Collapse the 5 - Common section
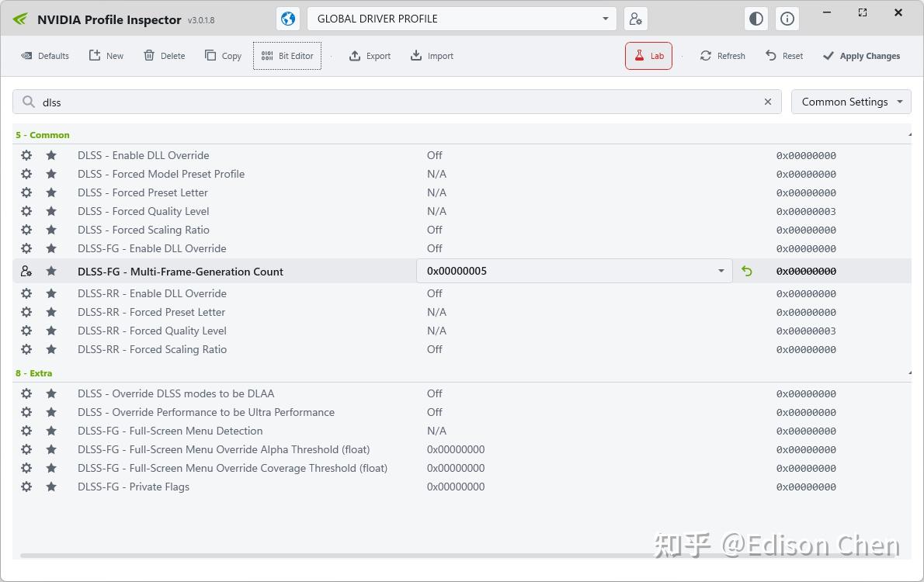Screen dimensions: 924x582 tap(910, 135)
